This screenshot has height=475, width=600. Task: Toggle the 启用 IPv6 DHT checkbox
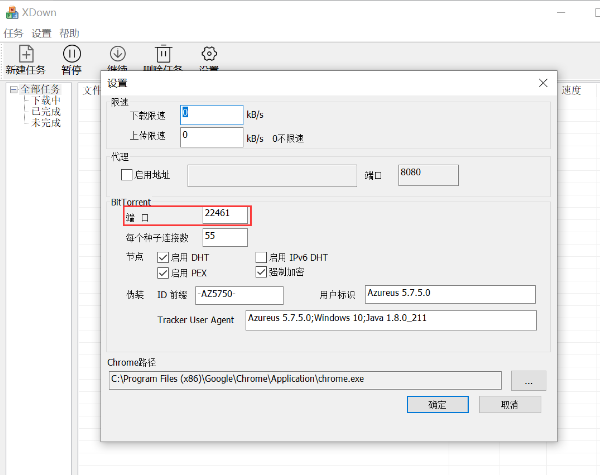pos(262,257)
